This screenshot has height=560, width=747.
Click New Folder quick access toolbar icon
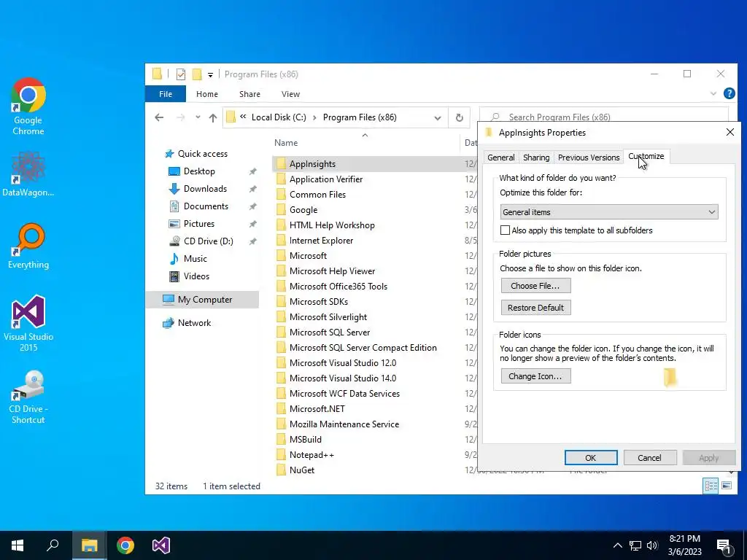[197, 74]
